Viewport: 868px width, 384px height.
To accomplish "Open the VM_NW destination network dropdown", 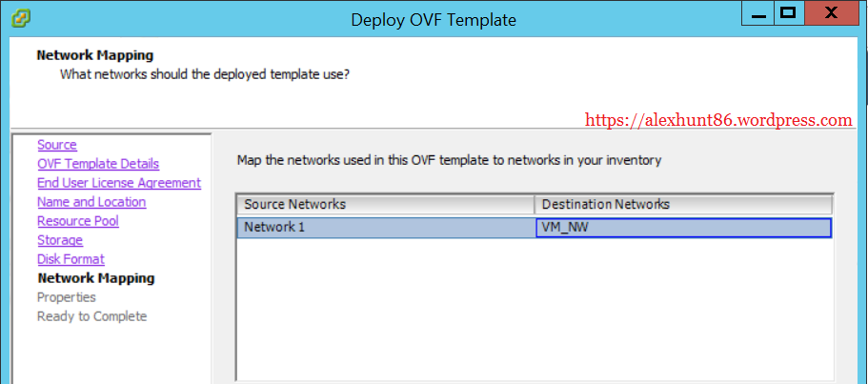I will 683,228.
